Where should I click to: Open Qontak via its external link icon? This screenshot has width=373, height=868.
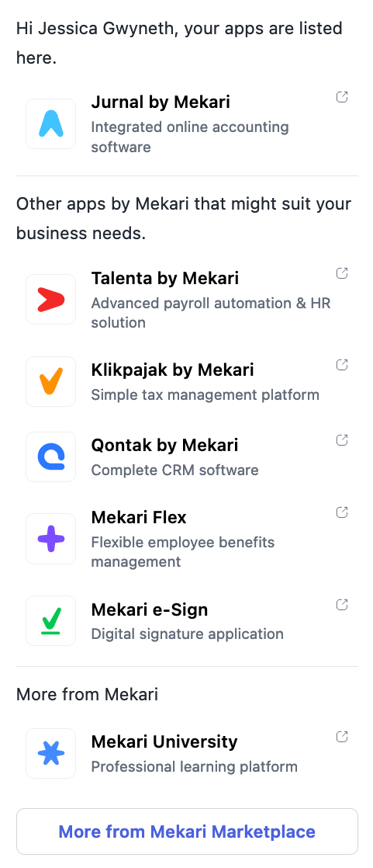[342, 440]
